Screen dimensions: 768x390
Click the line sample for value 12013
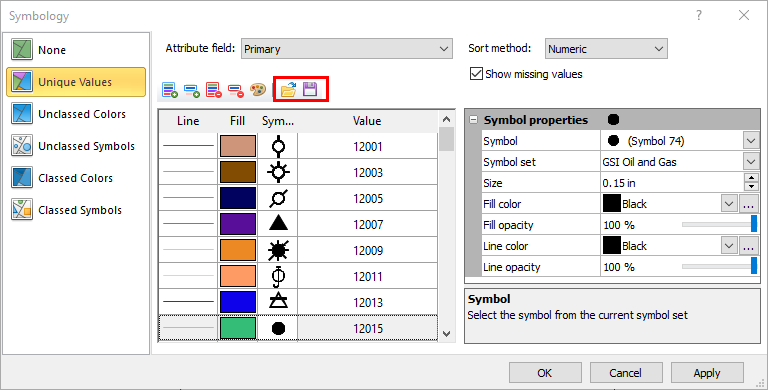[x=188, y=302]
